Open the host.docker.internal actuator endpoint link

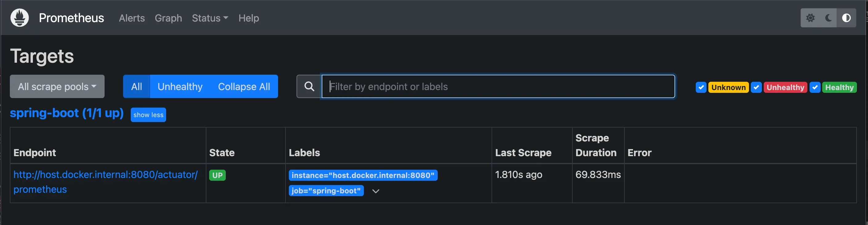[x=105, y=175]
